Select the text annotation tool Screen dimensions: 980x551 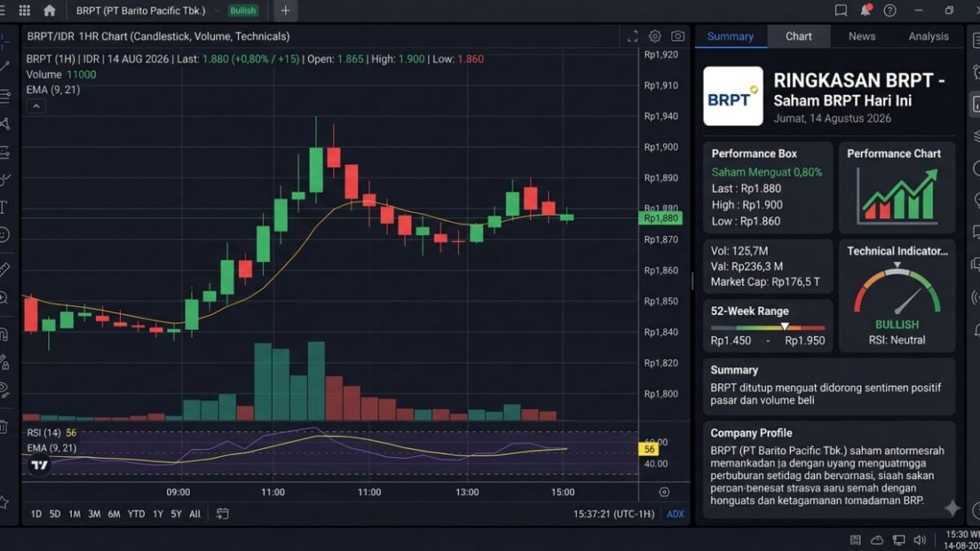(x=4, y=207)
